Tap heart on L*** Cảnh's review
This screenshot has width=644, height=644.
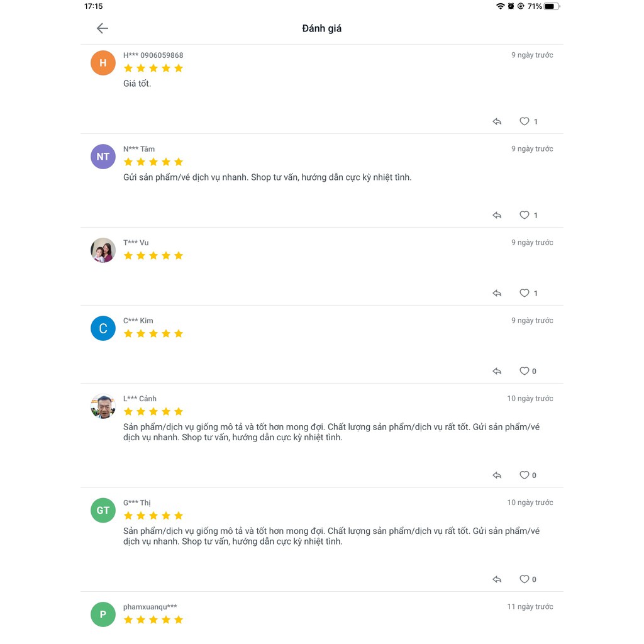point(525,475)
